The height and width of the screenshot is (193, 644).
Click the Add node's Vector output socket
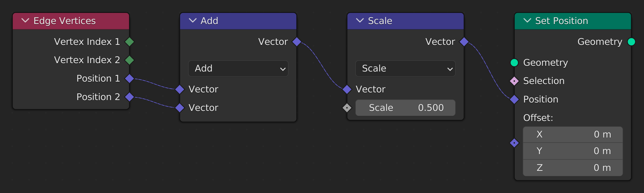(x=297, y=42)
